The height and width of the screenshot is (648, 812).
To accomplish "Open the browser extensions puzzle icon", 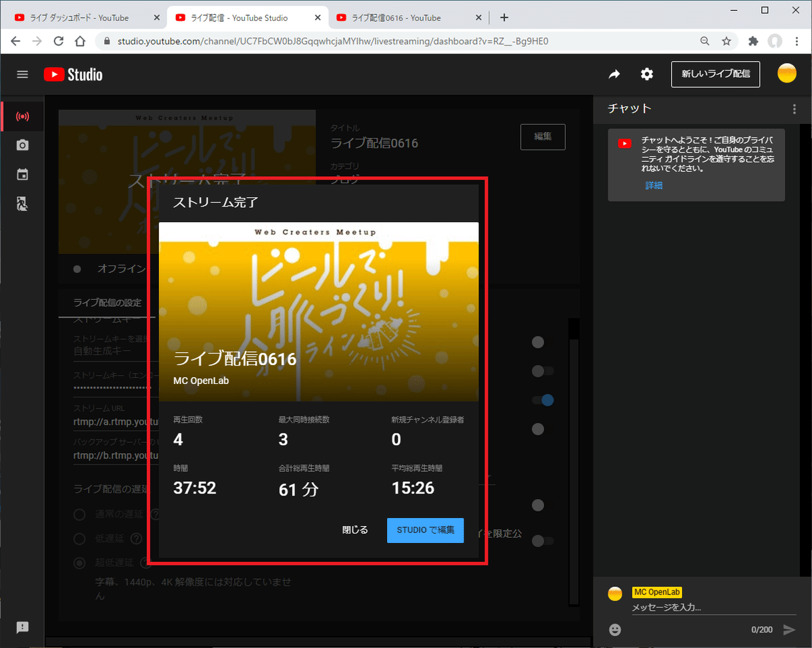I will 753,41.
